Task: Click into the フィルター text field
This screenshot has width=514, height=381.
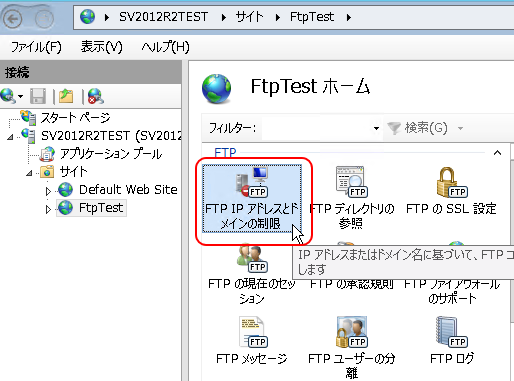Action: [317, 128]
